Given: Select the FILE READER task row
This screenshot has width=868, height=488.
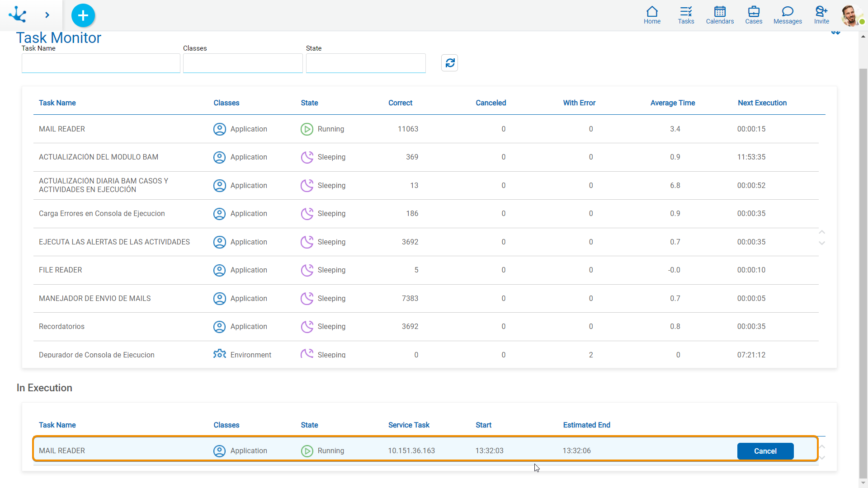Looking at the screenshot, I should pos(61,270).
